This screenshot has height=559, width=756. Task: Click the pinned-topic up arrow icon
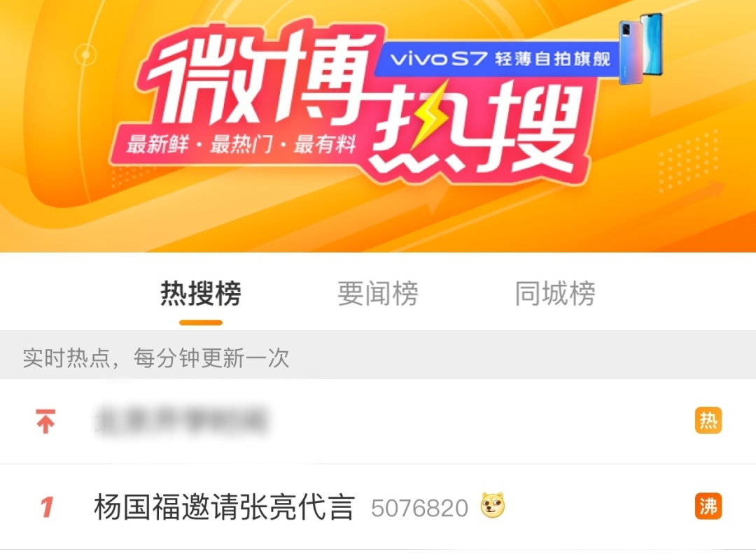(x=45, y=421)
